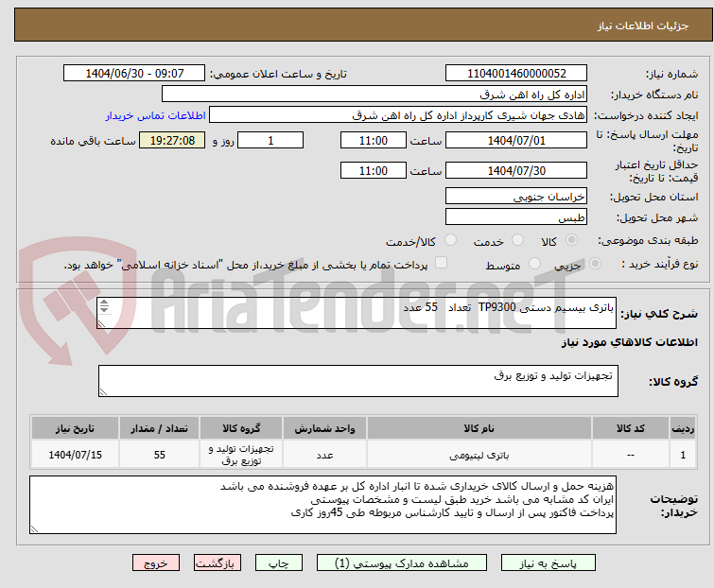The height and width of the screenshot is (588, 714).
Task: Click the announcement date field 1404/06/30 - 09:07
Action: click(x=134, y=74)
